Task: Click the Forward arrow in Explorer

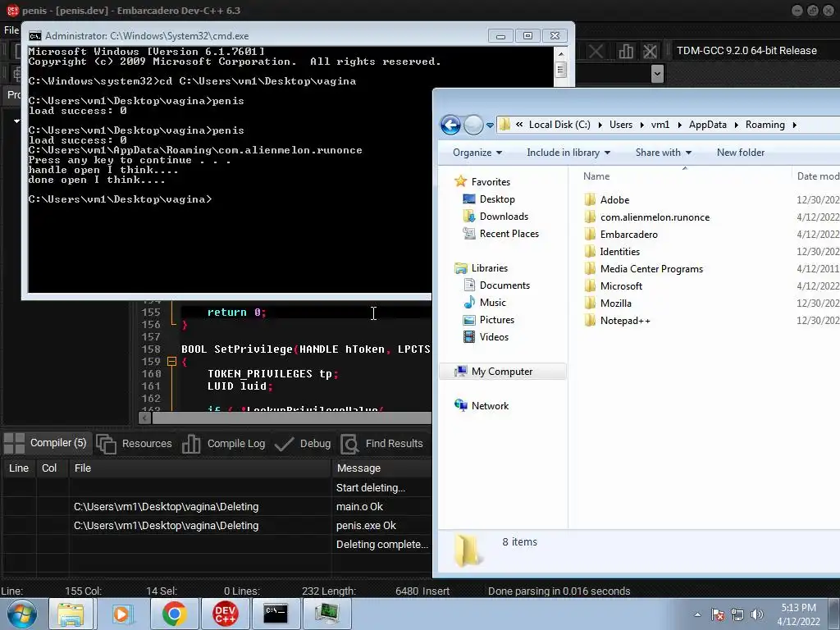Action: [473, 125]
